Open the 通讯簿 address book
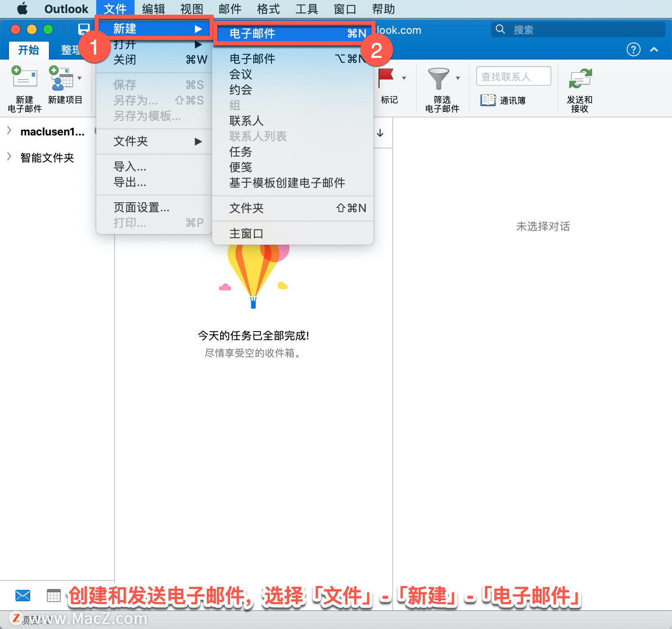Screen dimensions: 672x629 [503, 100]
